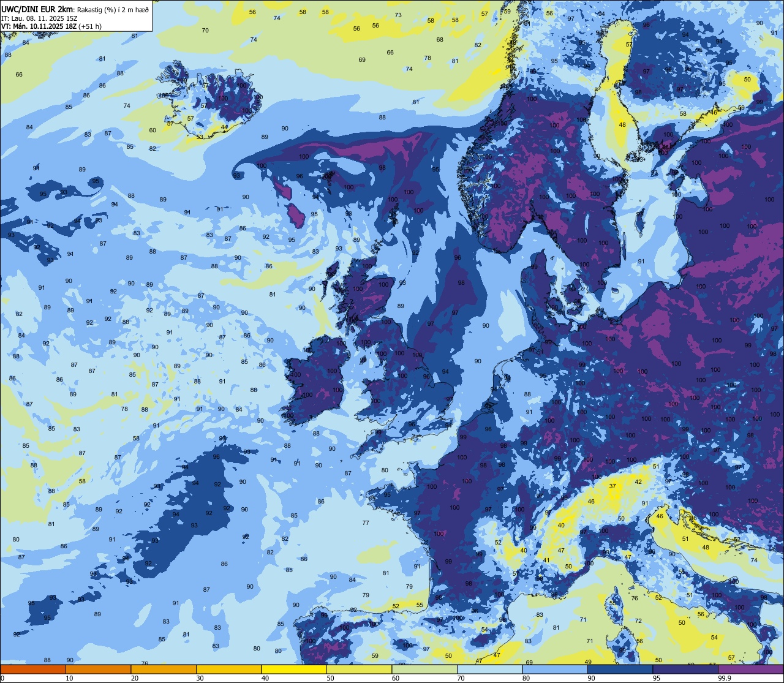Viewport: 784px width, 683px height.
Task: Click the 90–95 dark blue legend swatch
Action: [x=620, y=669]
